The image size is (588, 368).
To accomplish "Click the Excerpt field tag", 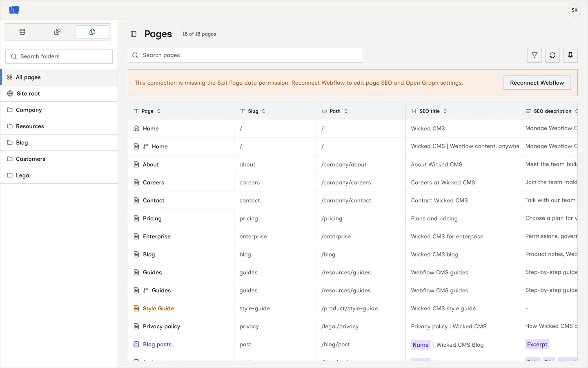I will tap(537, 344).
